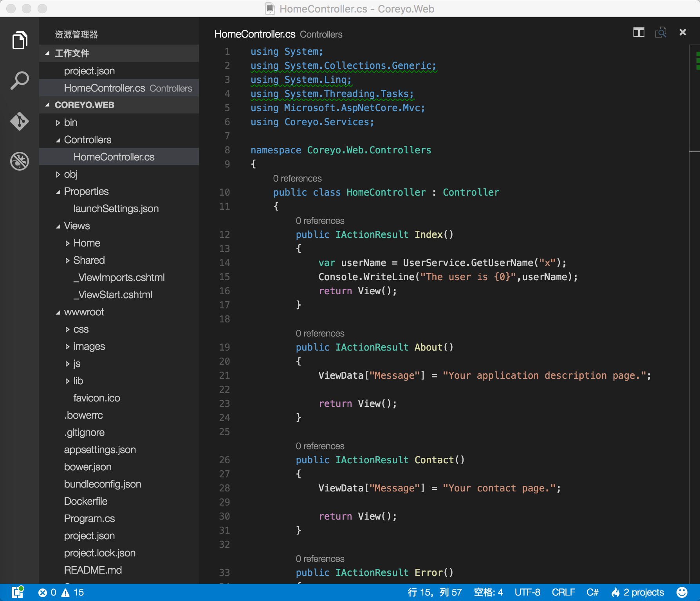Screen dimensions: 700x601
Task: Open _ViewImports.cshtml
Action: point(119,277)
